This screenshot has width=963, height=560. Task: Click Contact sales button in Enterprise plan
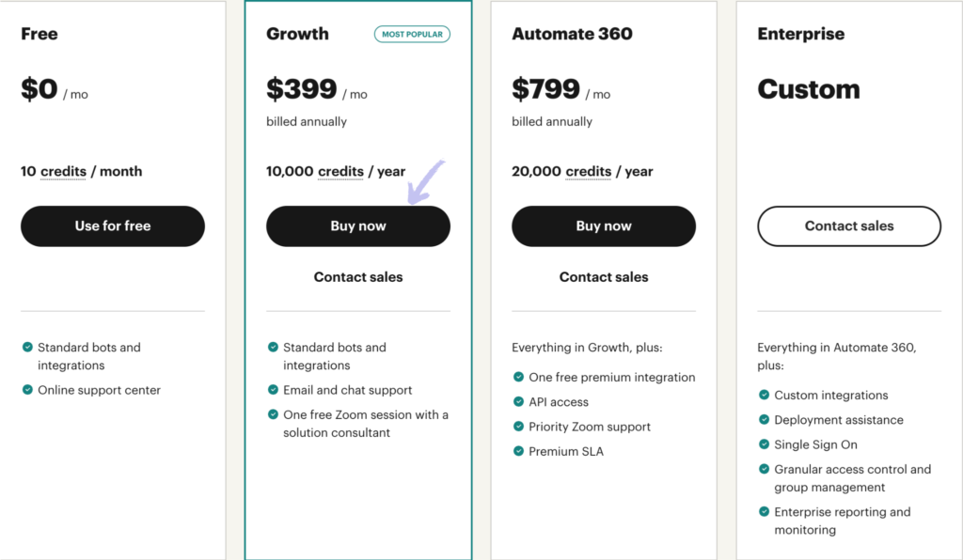(849, 226)
